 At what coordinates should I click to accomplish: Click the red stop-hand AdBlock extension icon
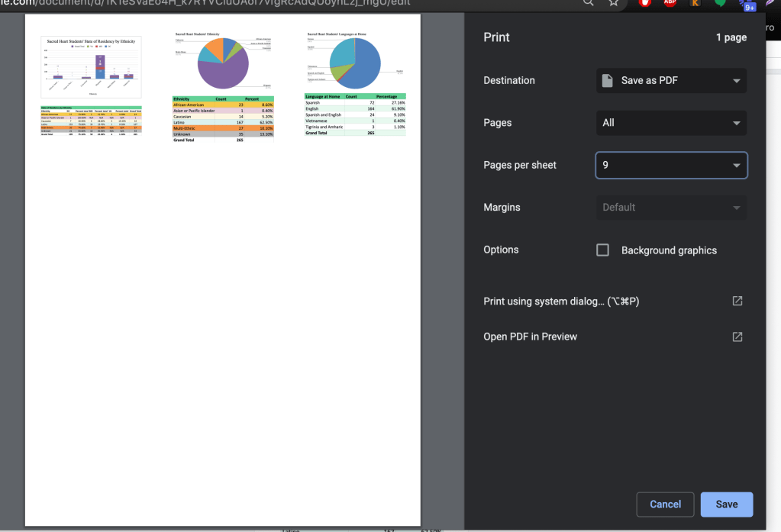pyautogui.click(x=645, y=3)
